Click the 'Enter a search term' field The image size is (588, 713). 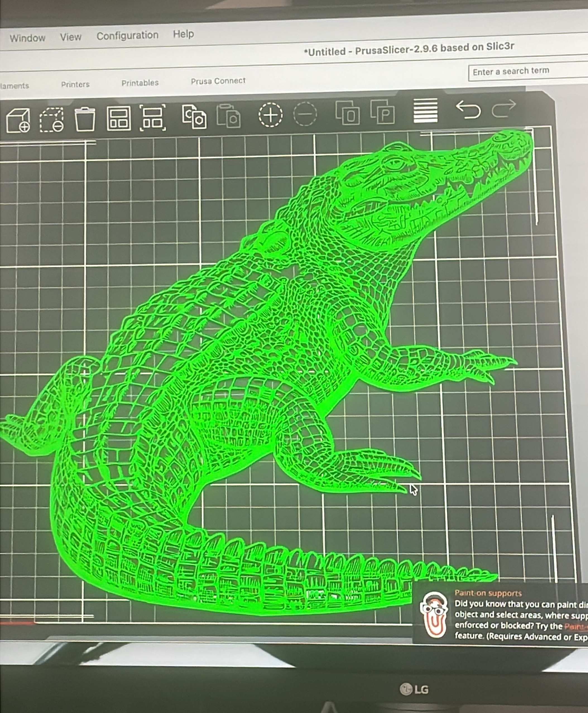pyautogui.click(x=528, y=71)
